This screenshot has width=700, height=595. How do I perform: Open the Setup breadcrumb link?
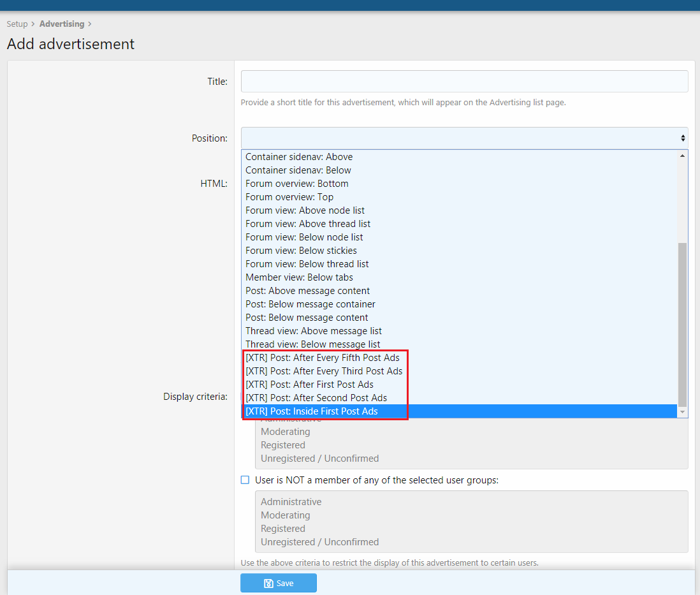click(x=17, y=24)
